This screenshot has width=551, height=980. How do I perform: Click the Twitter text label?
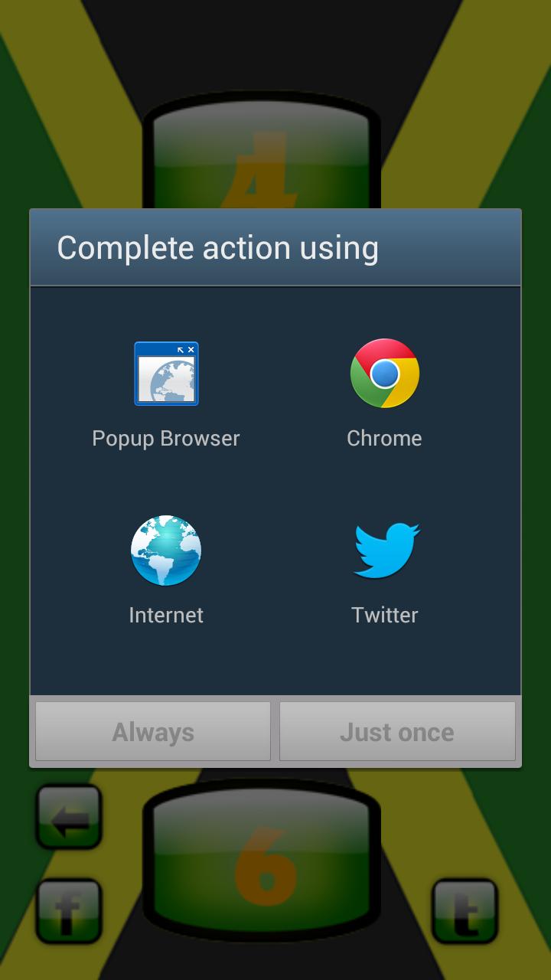(x=385, y=615)
